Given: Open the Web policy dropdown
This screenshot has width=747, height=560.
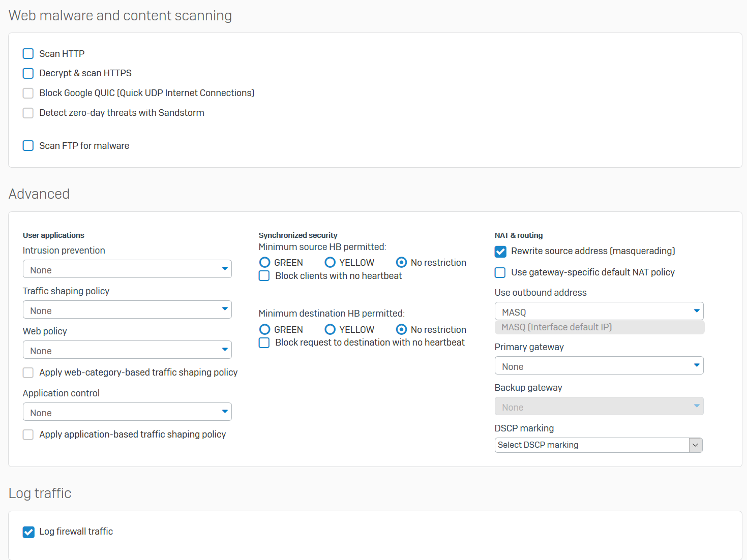Looking at the screenshot, I should tap(127, 350).
